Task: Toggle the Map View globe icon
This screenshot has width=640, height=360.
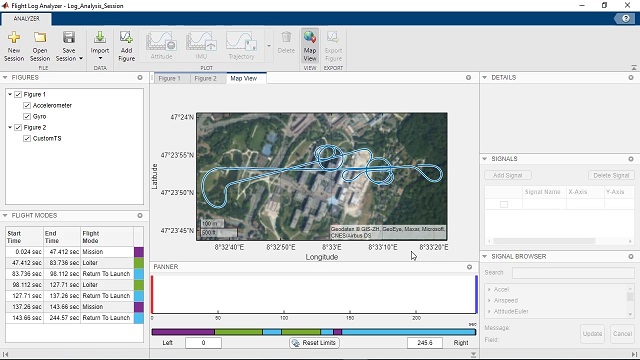Action: [x=310, y=38]
